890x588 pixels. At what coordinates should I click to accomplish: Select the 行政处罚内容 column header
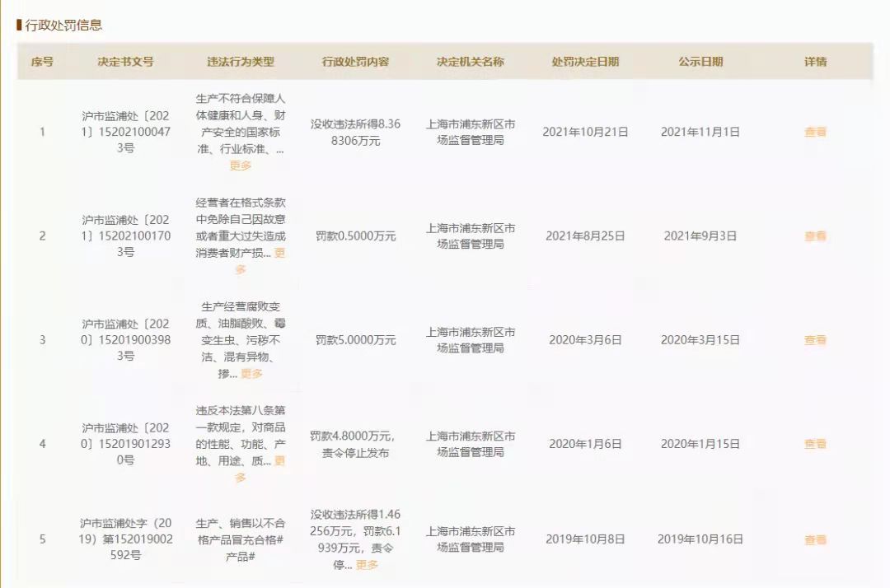(x=355, y=62)
